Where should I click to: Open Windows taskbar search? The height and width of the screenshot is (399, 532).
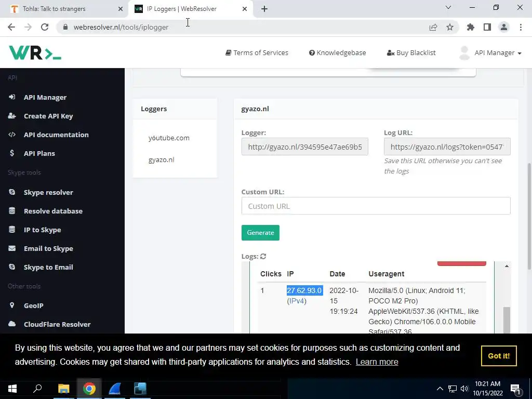pyautogui.click(x=37, y=388)
